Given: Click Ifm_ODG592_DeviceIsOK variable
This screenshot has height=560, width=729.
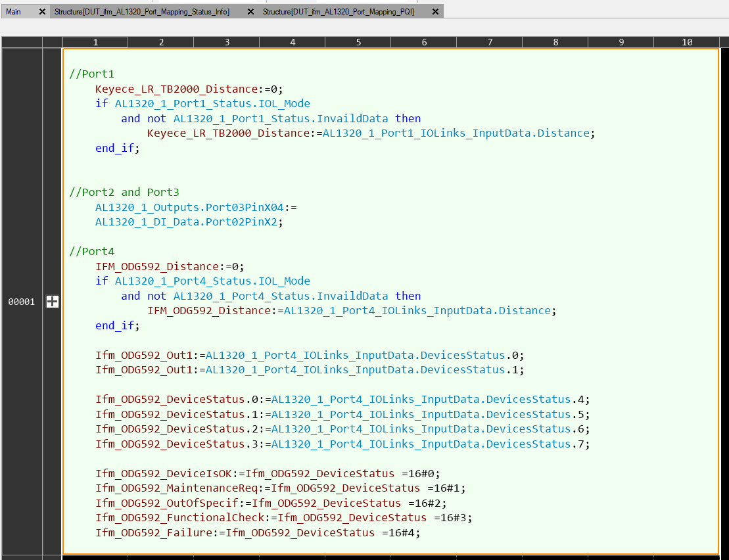Looking at the screenshot, I should (x=164, y=473).
